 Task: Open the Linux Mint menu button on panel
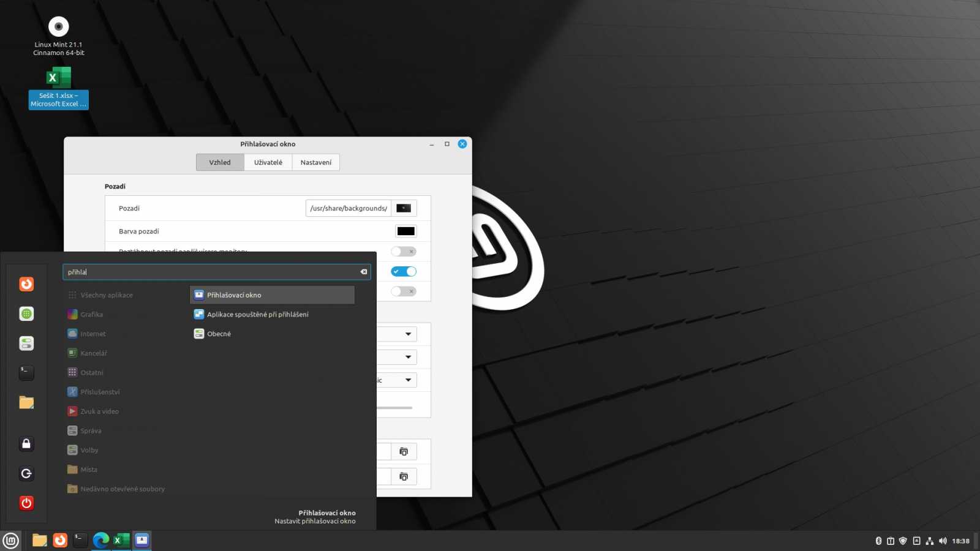tap(11, 541)
